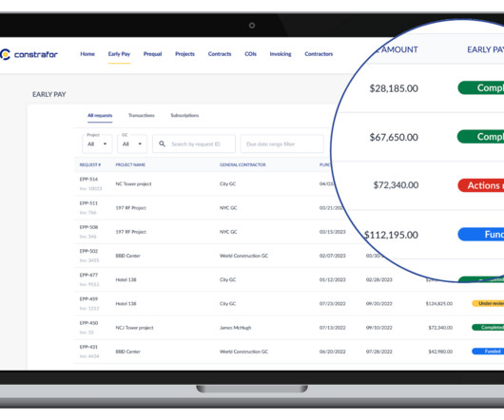This screenshot has height=420, width=504.
Task: Click the red Actions status badge
Action: pos(481,185)
